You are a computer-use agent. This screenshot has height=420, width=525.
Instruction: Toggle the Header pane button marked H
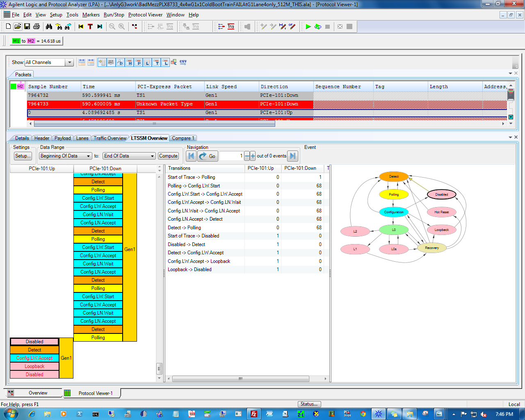[129, 62]
